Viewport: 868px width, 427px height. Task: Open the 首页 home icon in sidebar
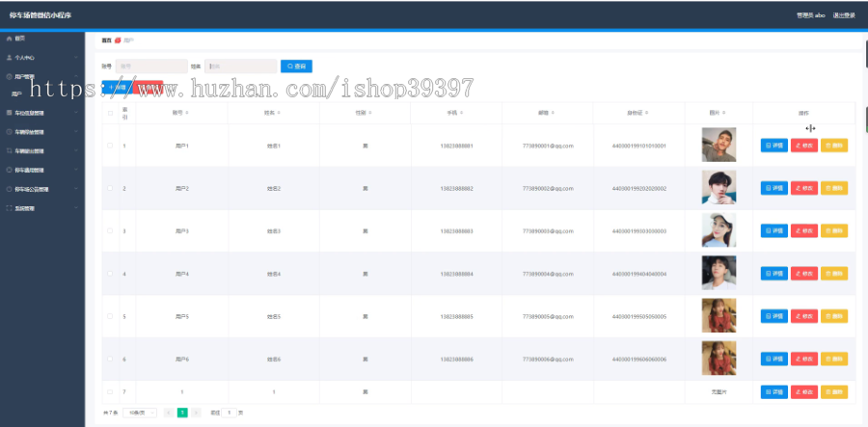(9, 39)
